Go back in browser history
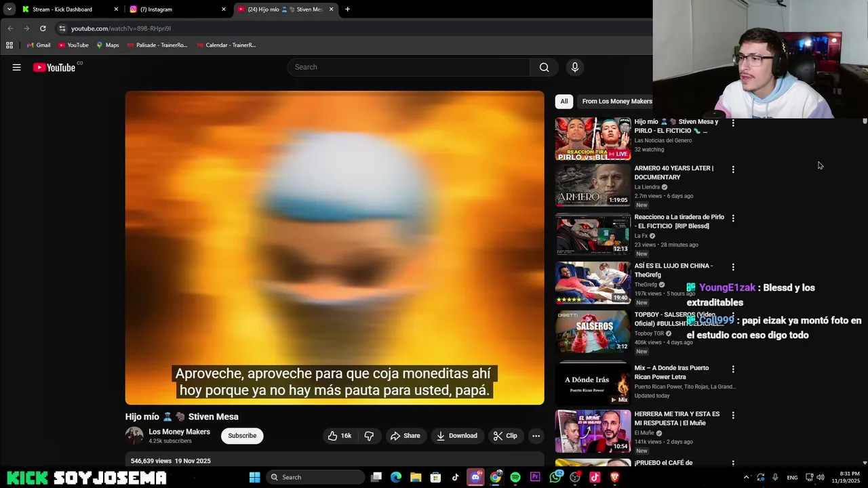The width and height of the screenshot is (868, 488). coord(10,28)
